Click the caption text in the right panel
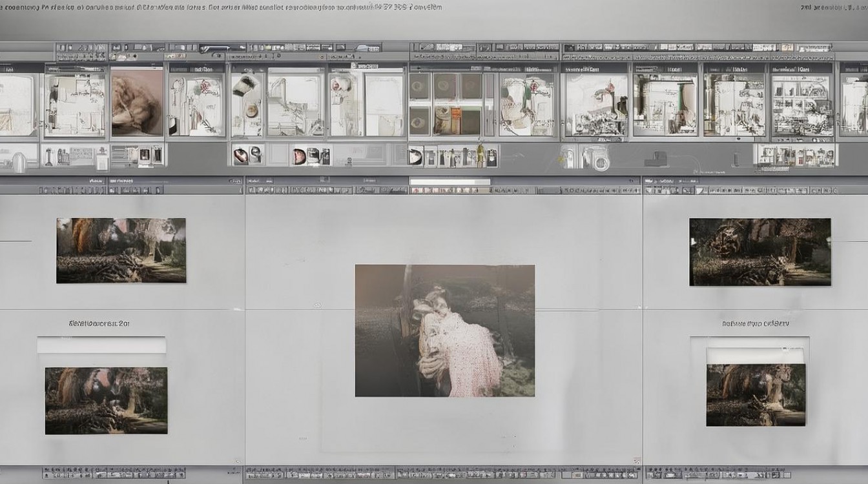 tap(755, 323)
